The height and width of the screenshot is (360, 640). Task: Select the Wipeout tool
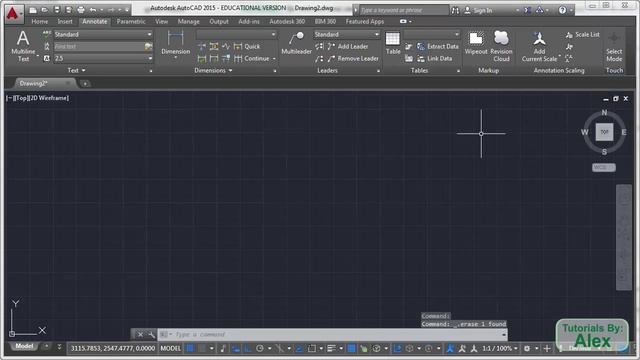tap(476, 43)
